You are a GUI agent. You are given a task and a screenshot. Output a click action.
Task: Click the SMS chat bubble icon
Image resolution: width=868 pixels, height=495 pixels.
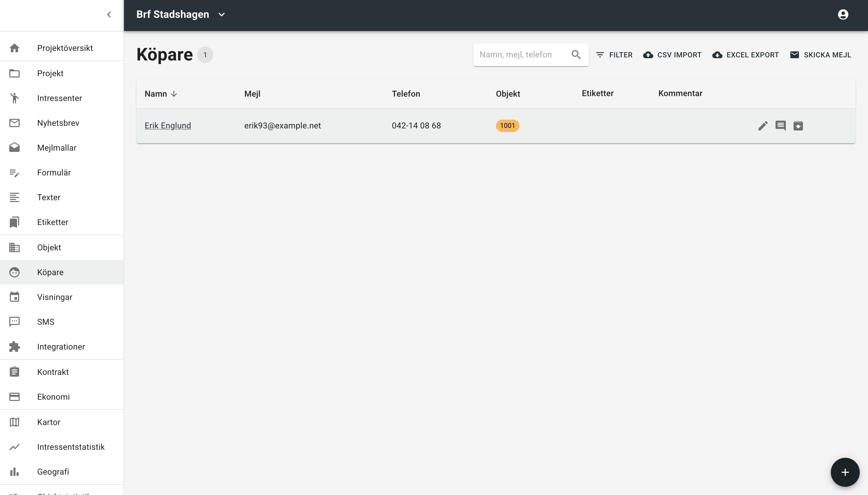point(14,322)
